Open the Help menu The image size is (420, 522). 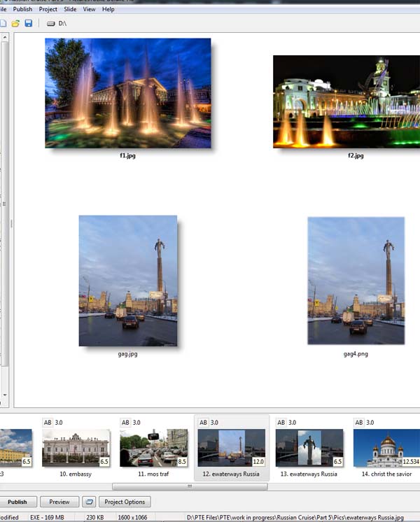108,9
